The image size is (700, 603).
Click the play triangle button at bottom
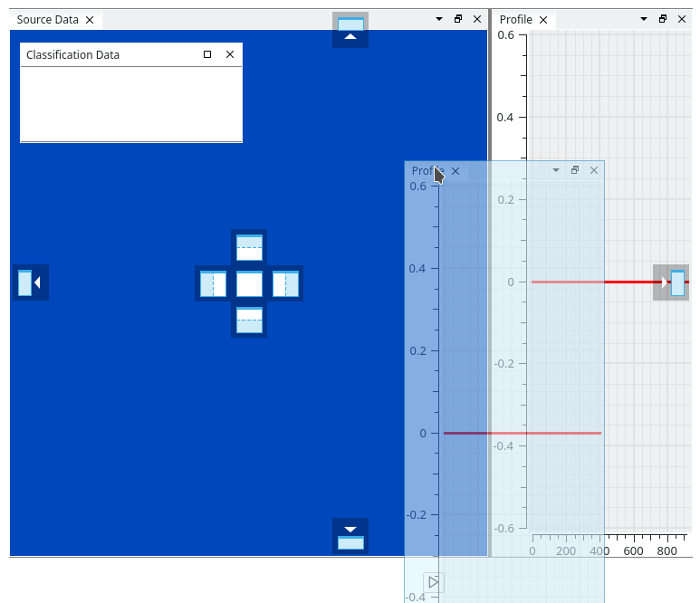434,582
